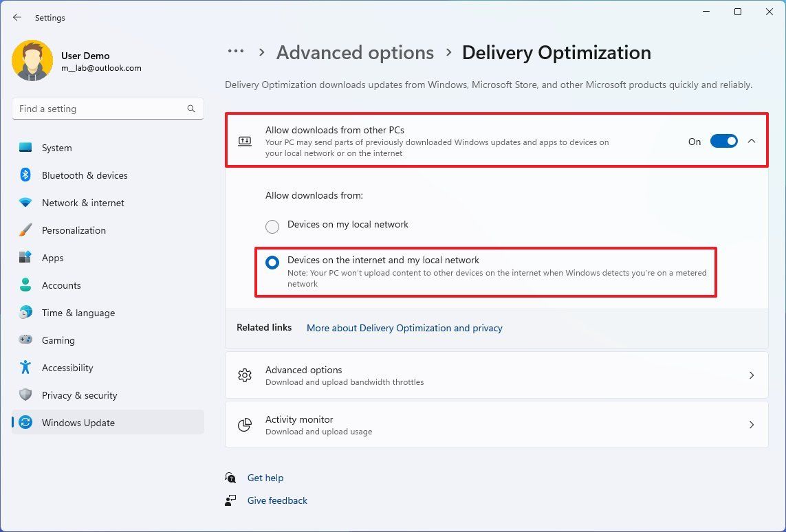Open Time & language settings

click(x=108, y=313)
